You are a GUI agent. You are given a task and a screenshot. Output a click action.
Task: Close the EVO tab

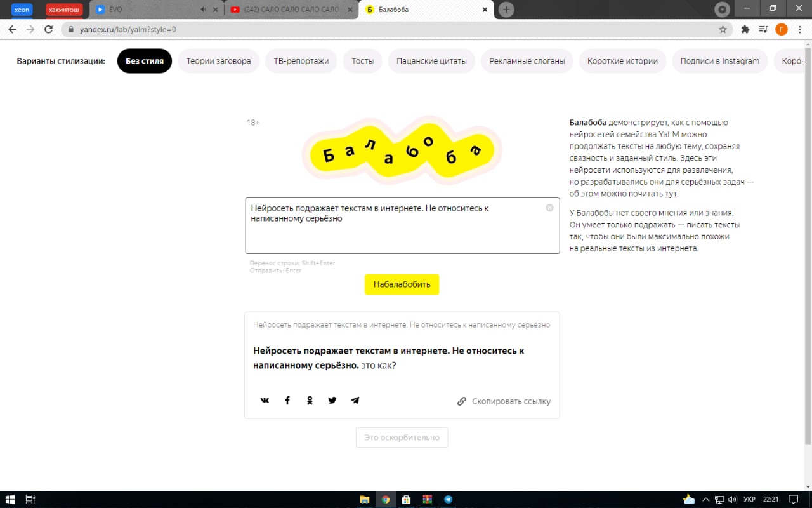coord(215,10)
